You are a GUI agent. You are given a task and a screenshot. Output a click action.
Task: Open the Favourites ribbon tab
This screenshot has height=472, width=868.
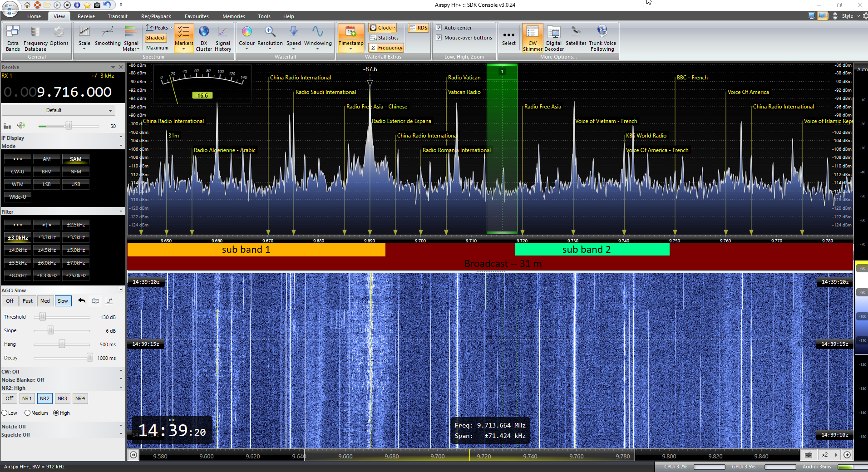coord(197,16)
